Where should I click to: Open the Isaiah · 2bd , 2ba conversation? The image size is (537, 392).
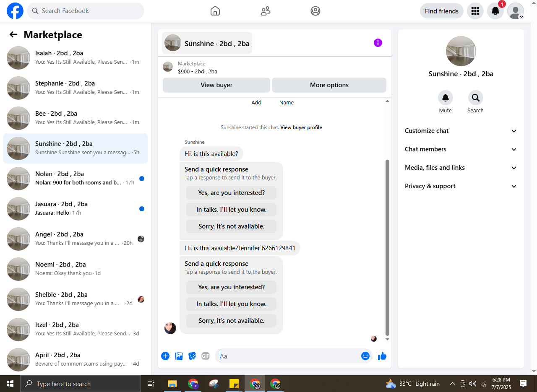click(x=76, y=58)
